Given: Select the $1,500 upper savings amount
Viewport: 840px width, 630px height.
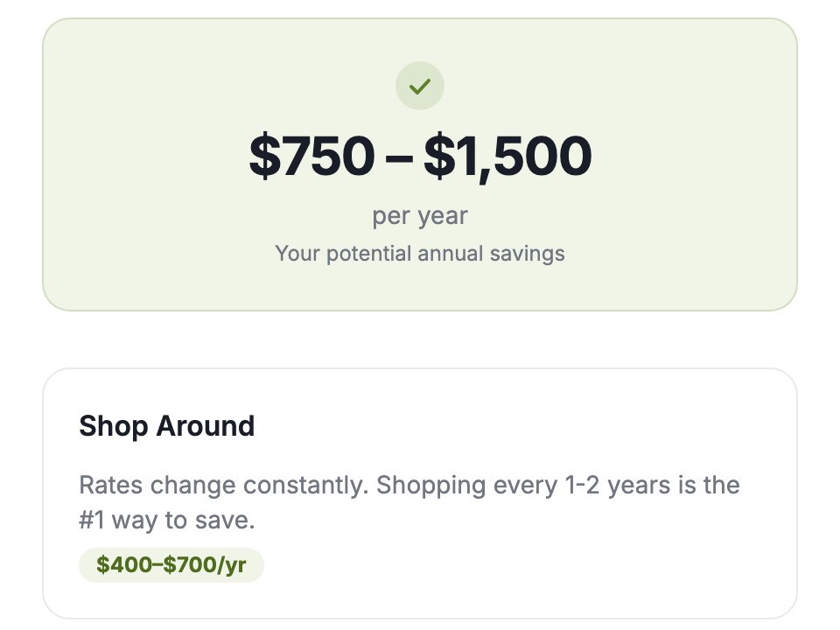Looking at the screenshot, I should click(507, 157).
